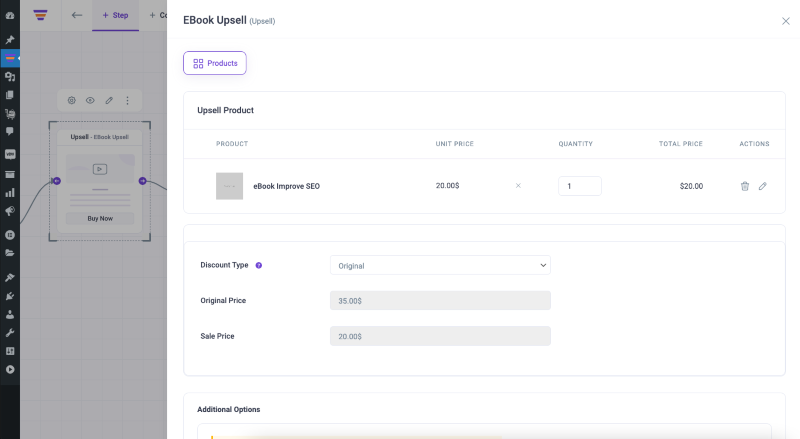
Task: Click the + Step tab
Action: point(115,15)
